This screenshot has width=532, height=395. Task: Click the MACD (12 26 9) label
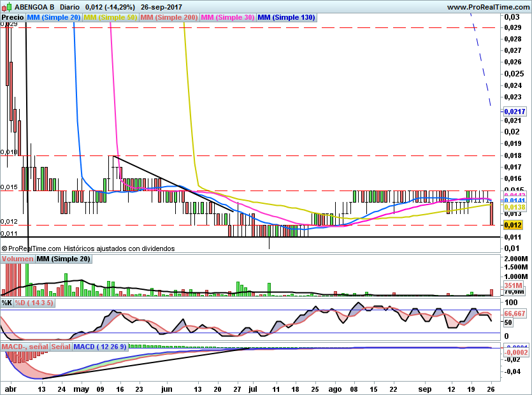click(100, 347)
